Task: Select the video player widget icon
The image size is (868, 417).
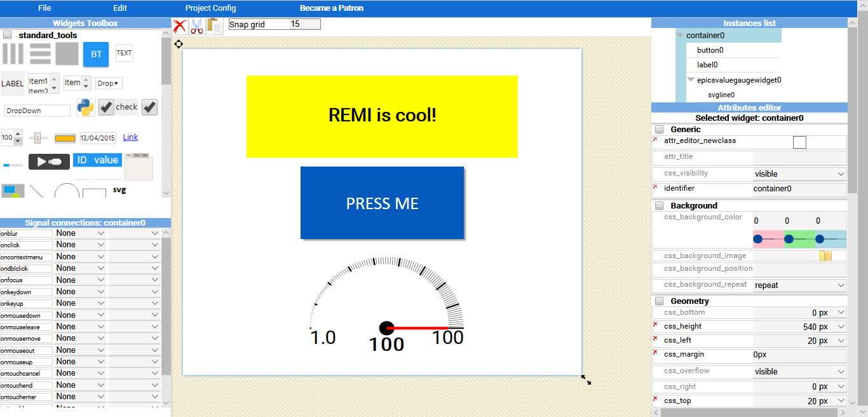Action: click(49, 161)
